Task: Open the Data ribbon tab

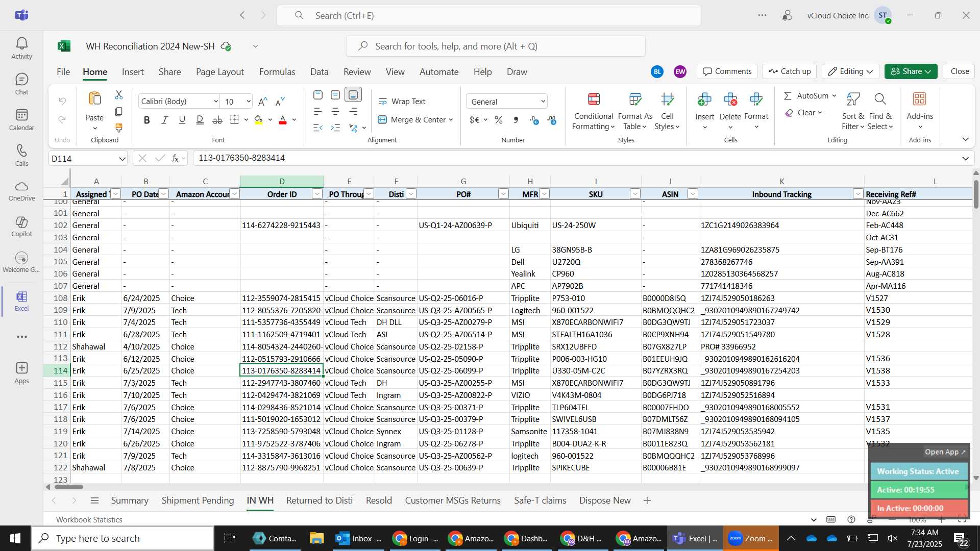Action: point(320,72)
